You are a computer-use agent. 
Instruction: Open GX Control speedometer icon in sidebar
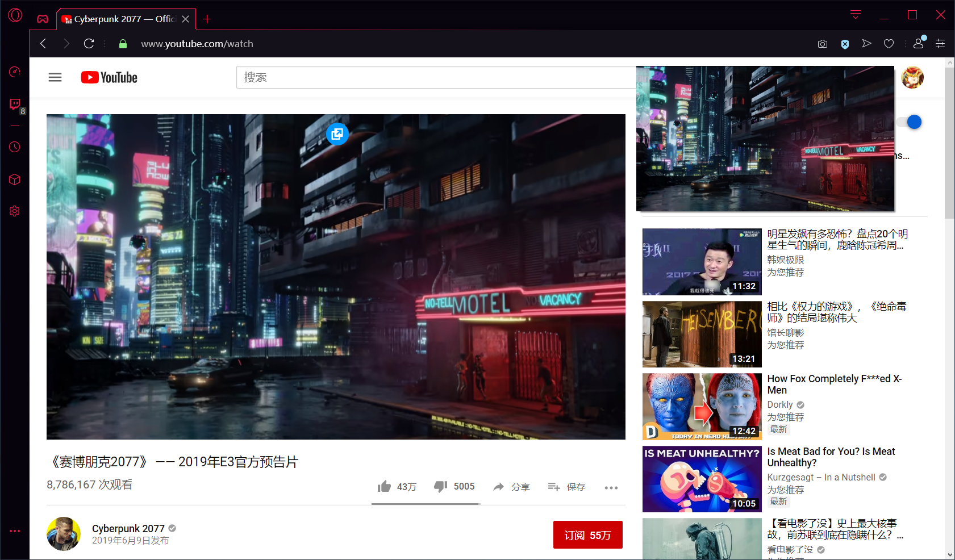(15, 72)
